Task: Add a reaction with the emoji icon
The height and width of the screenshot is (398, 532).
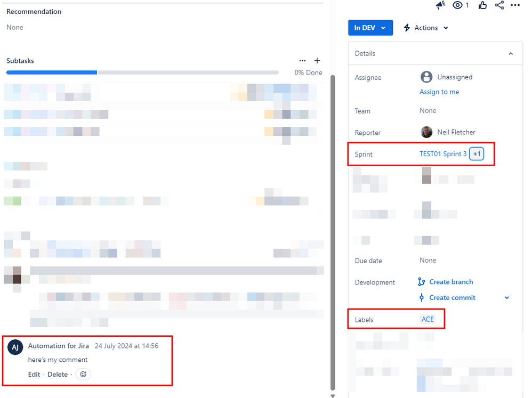Action: [x=83, y=374]
